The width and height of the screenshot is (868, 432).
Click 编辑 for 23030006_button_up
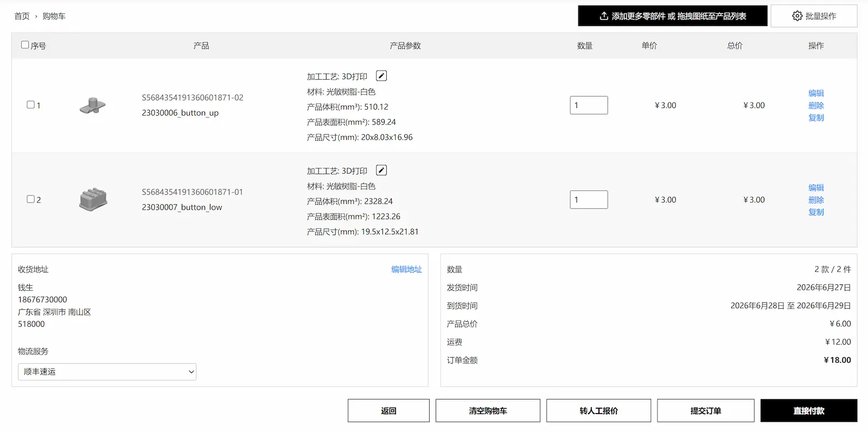(816, 93)
